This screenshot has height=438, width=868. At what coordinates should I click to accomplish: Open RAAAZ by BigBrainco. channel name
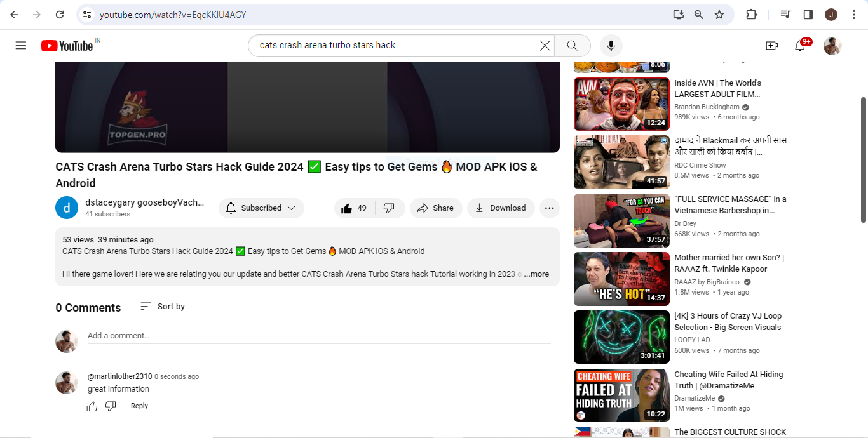[708, 282]
